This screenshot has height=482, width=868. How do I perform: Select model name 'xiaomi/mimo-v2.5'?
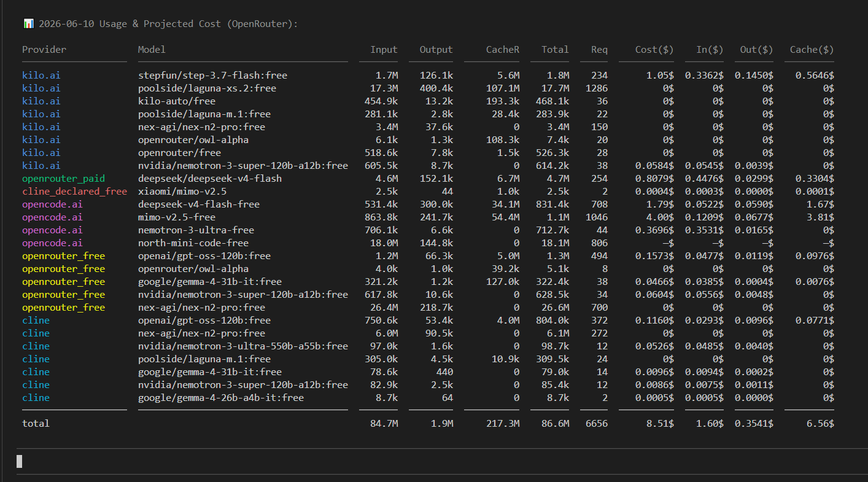pyautogui.click(x=182, y=192)
